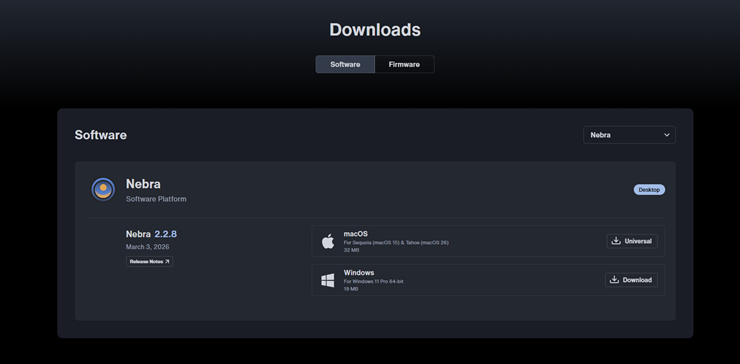Click the March 3, 2026 release date
The width and height of the screenshot is (740, 364).
click(147, 247)
